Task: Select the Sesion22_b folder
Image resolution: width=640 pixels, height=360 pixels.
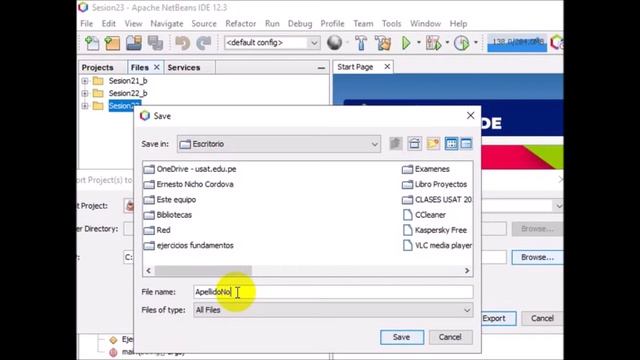Action: click(x=128, y=93)
